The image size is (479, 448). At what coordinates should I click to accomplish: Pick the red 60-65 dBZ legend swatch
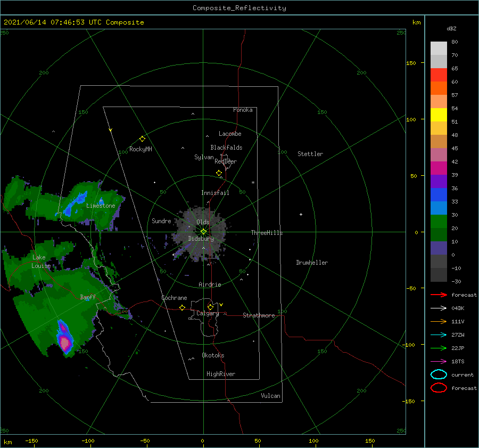439,75
